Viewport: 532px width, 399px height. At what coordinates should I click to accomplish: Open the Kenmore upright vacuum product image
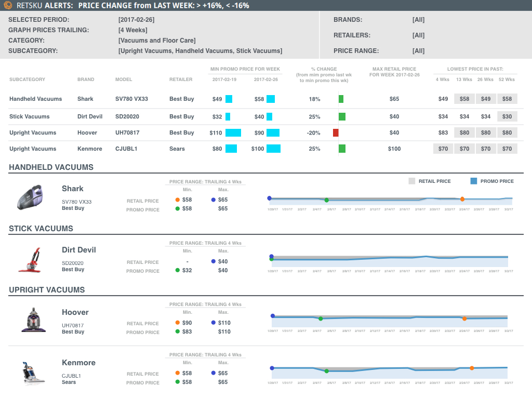click(33, 373)
